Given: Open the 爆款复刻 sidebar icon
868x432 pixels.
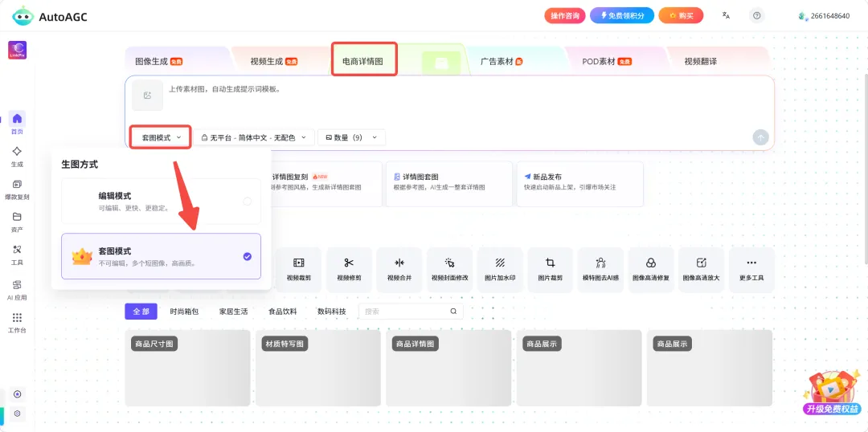Looking at the screenshot, I should tap(17, 184).
